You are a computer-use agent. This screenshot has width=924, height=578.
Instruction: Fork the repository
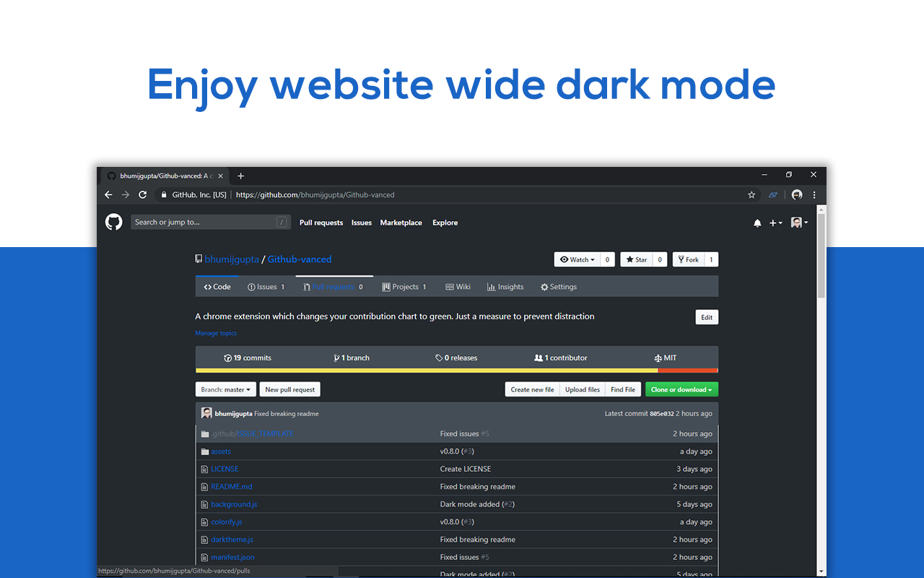(688, 259)
